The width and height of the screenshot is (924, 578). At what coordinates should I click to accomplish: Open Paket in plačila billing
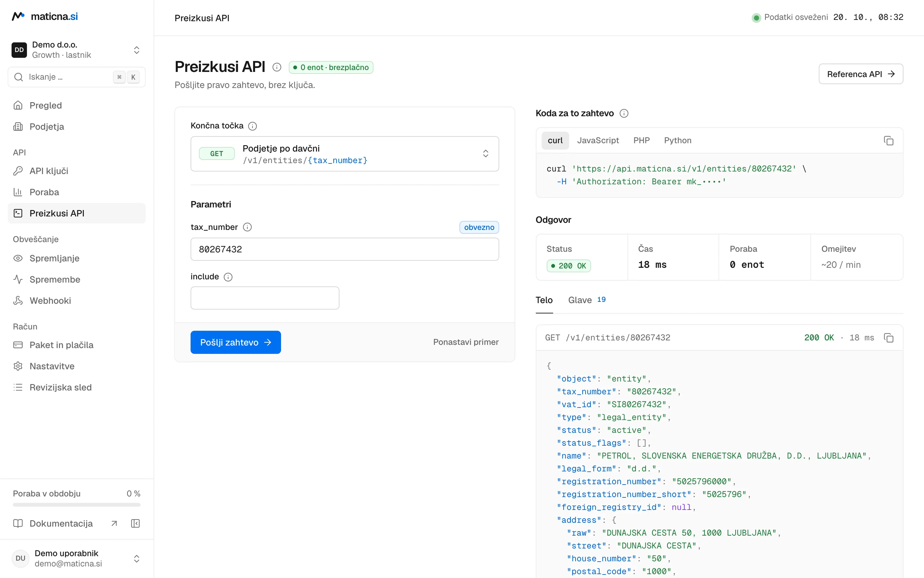coord(76,345)
